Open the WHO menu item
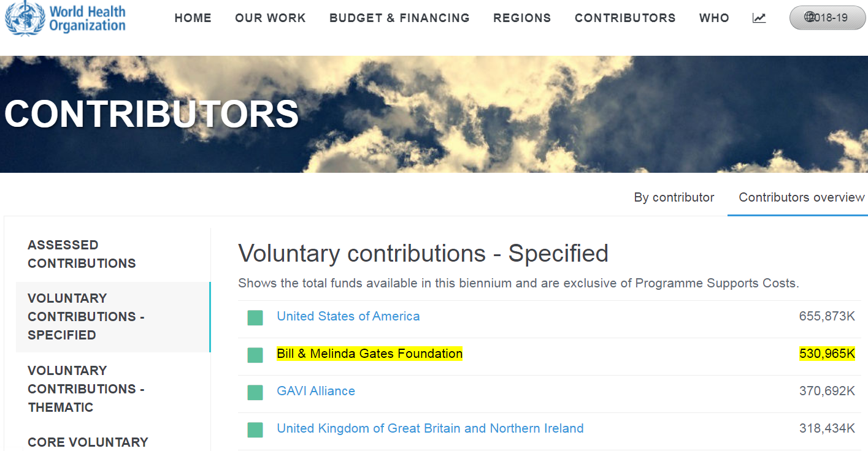The image size is (868, 451). pos(714,18)
